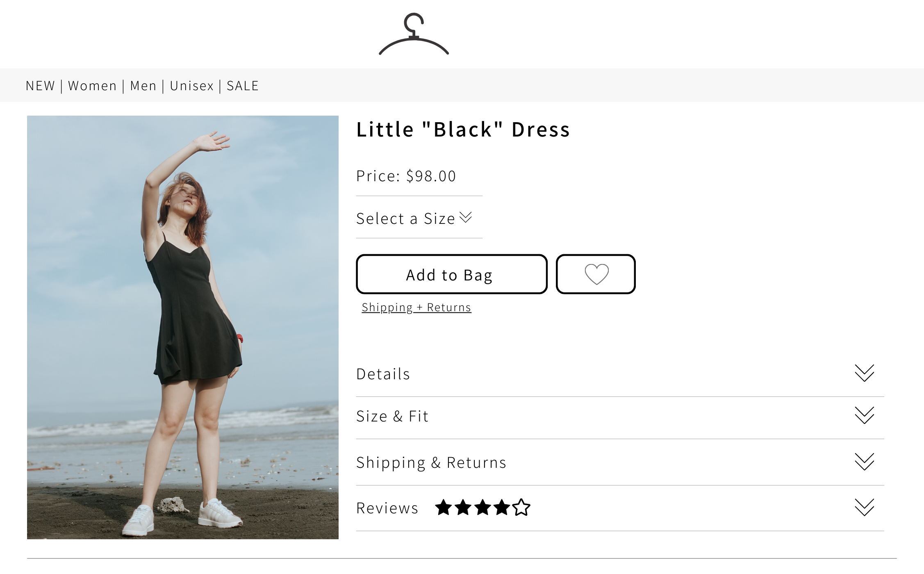Click the dress product photo
Image resolution: width=924 pixels, height=574 pixels.
183,327
